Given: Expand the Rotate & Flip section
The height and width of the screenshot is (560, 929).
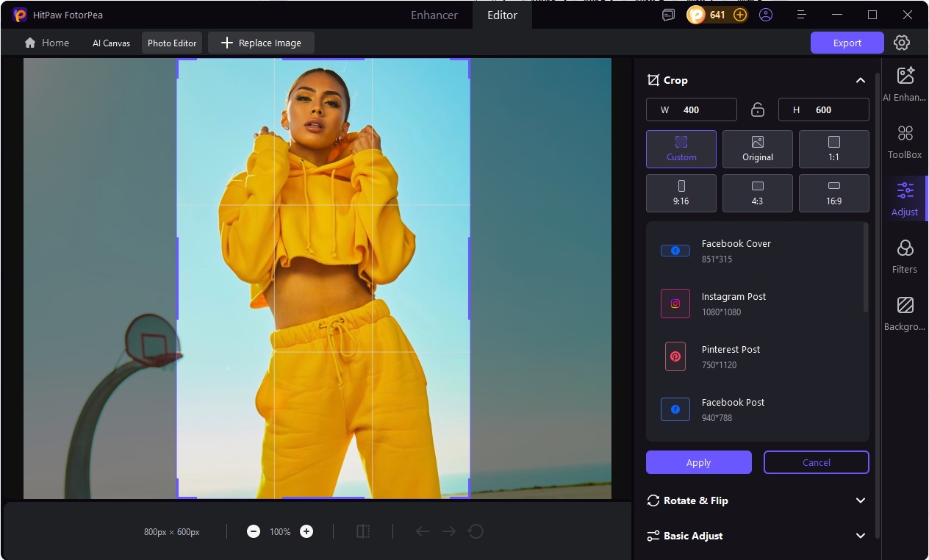Looking at the screenshot, I should (x=860, y=500).
